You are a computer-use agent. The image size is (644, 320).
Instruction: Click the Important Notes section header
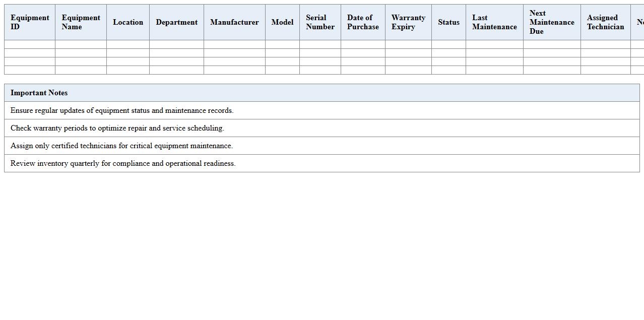coord(39,93)
